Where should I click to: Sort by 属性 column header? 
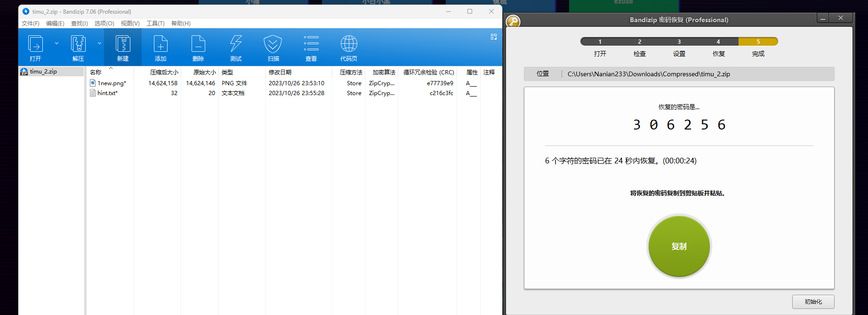click(472, 72)
